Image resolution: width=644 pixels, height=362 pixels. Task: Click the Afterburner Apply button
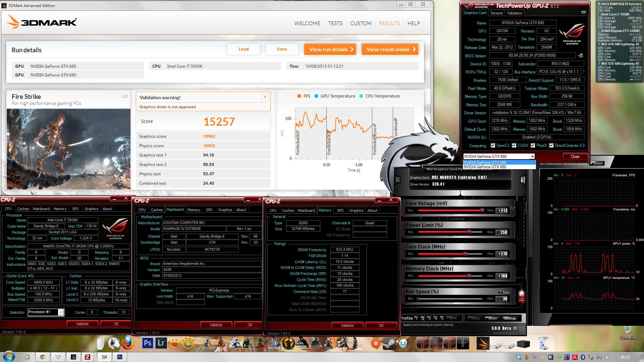click(x=475, y=318)
